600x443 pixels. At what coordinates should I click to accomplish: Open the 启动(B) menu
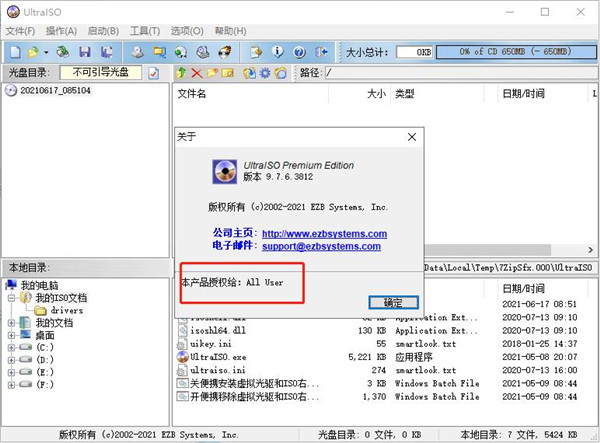[x=103, y=31]
